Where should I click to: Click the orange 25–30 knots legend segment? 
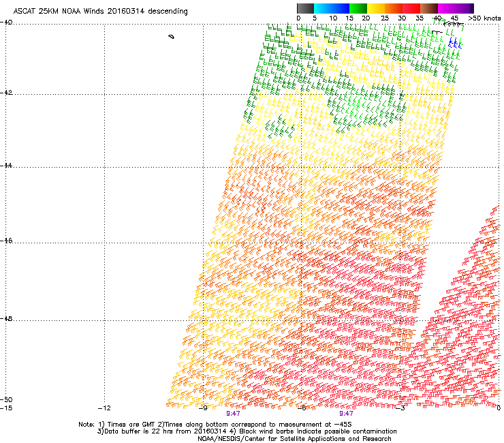pyautogui.click(x=394, y=8)
